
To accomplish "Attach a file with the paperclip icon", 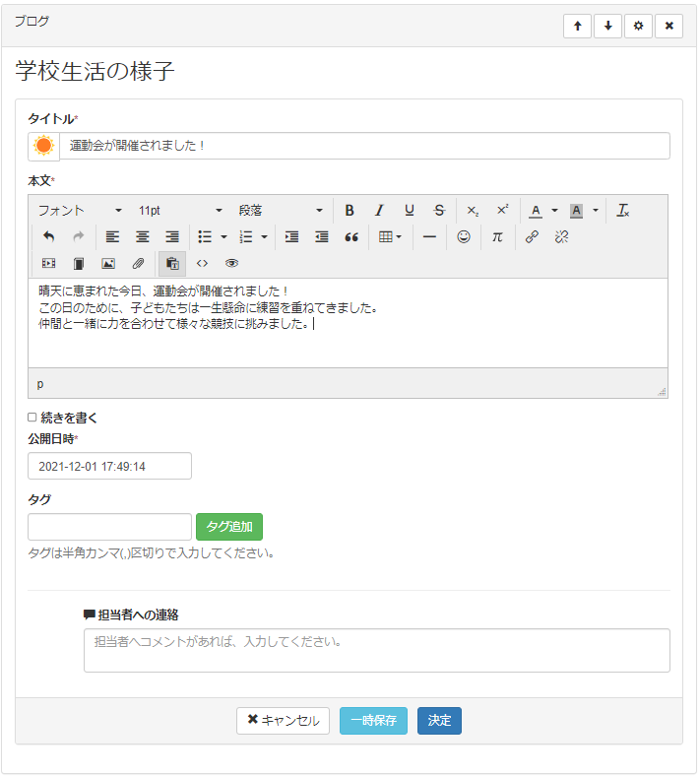I will (139, 264).
